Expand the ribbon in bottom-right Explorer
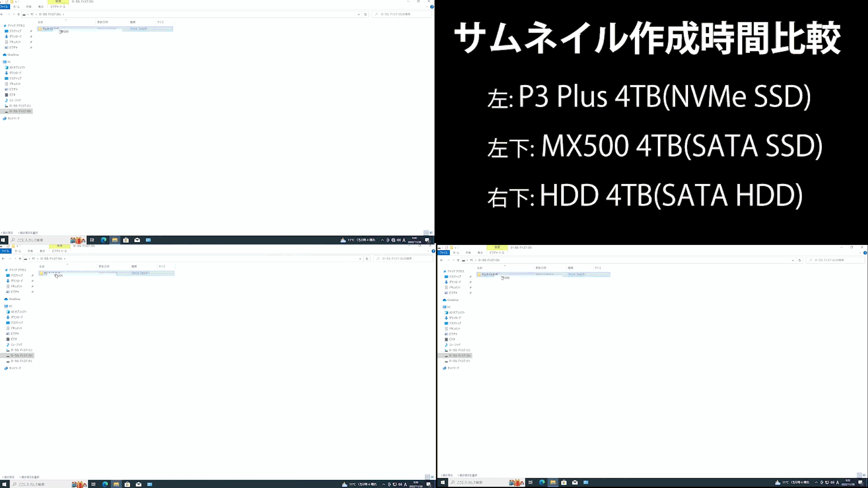The image size is (868, 488). pyautogui.click(x=861, y=253)
